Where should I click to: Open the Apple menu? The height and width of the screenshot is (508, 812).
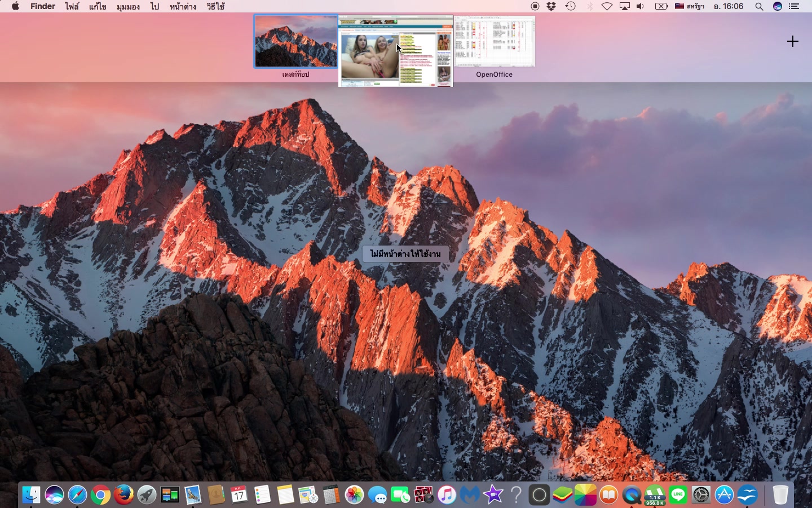[x=15, y=6]
